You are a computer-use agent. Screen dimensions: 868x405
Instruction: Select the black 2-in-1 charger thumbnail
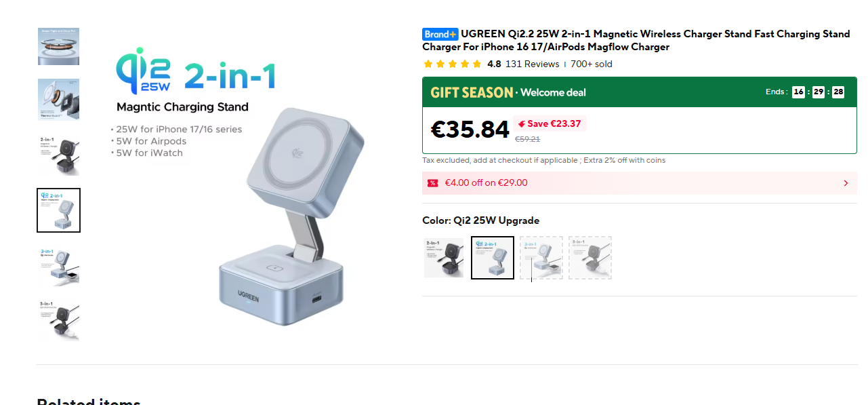tap(58, 155)
